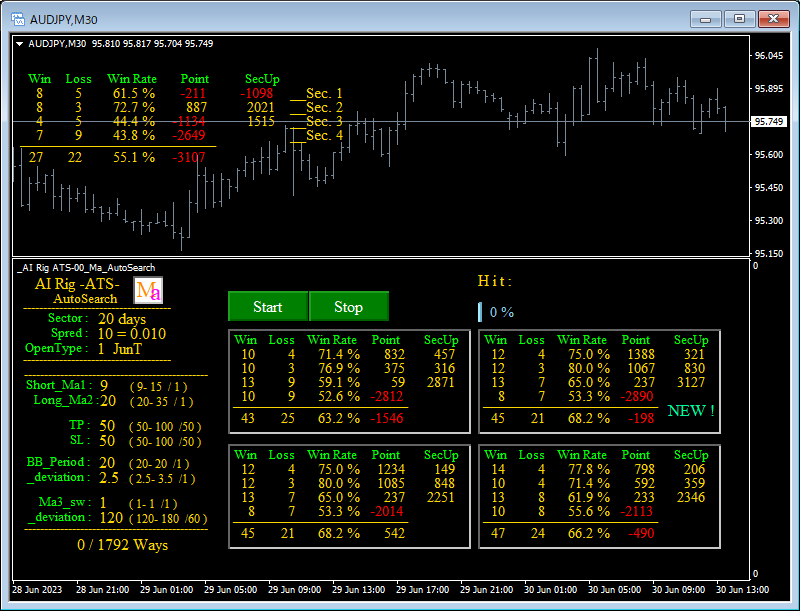Image resolution: width=800 pixels, height=611 pixels.
Task: Click the 0 / 1792 Ways counter
Action: (x=122, y=545)
